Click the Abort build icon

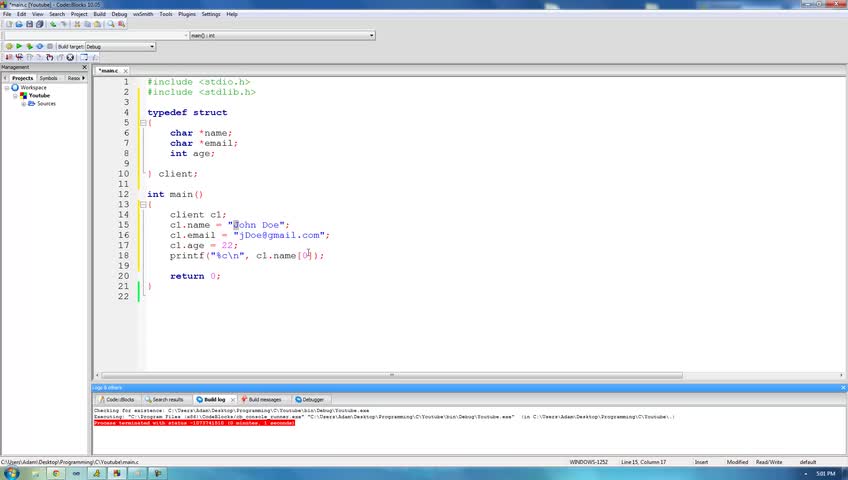(x=50, y=46)
